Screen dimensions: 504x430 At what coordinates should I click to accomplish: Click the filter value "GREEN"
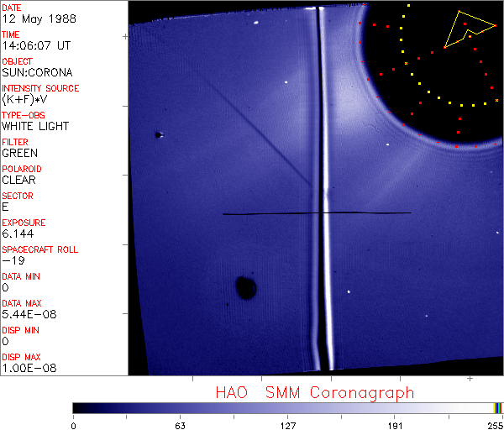point(19,153)
